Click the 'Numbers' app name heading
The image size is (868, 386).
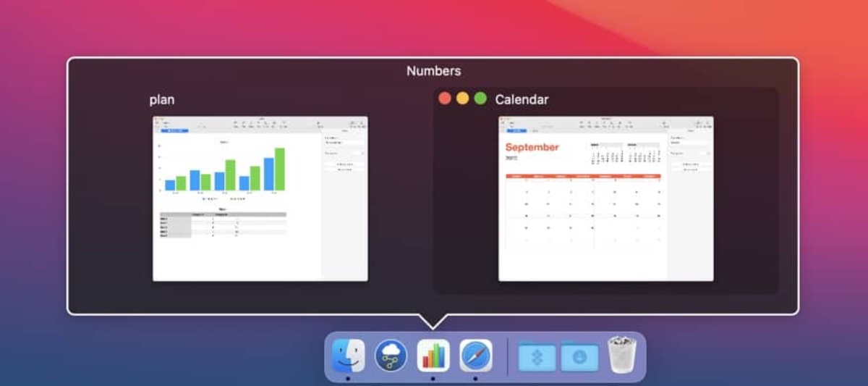pyautogui.click(x=433, y=71)
